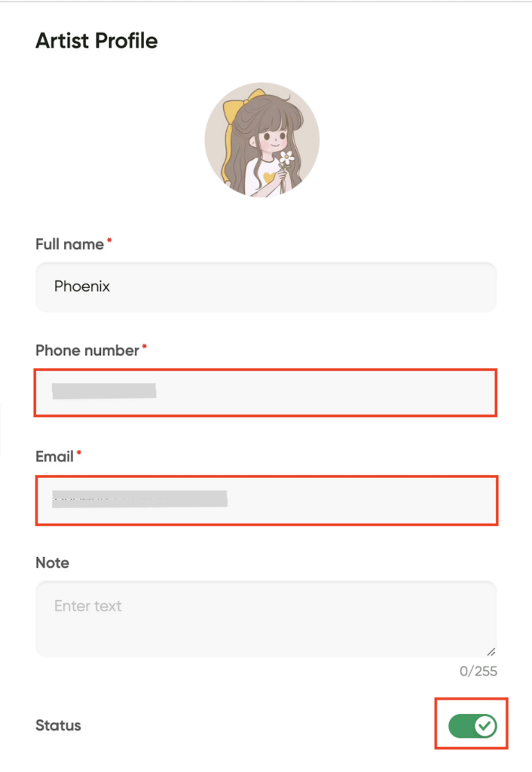Click the Note label
This screenshot has width=532, height=772.
(x=52, y=562)
